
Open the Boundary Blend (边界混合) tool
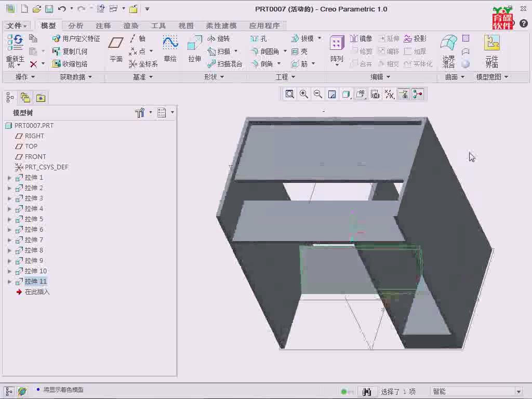448,51
